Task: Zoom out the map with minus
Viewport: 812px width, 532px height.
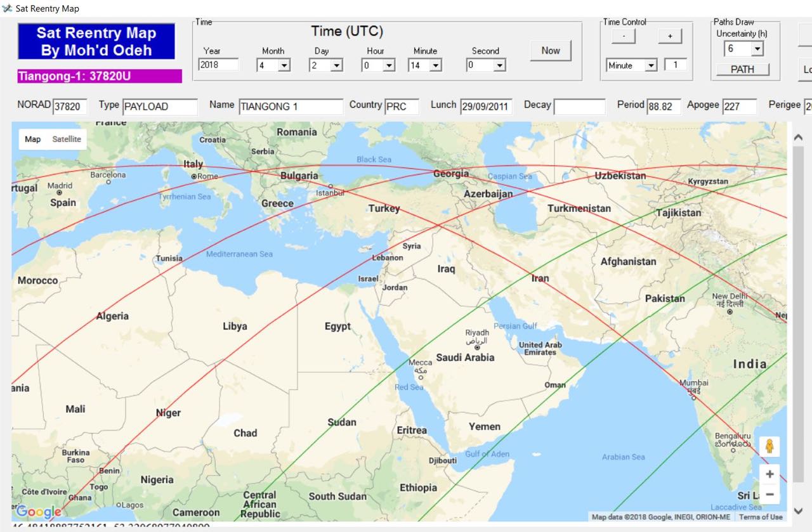Action: [769, 495]
